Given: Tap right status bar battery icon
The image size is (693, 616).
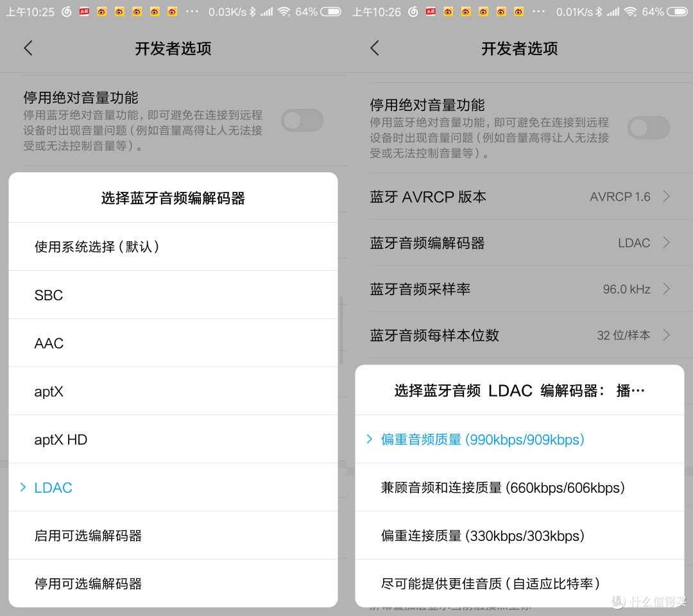Looking at the screenshot, I should 677,12.
